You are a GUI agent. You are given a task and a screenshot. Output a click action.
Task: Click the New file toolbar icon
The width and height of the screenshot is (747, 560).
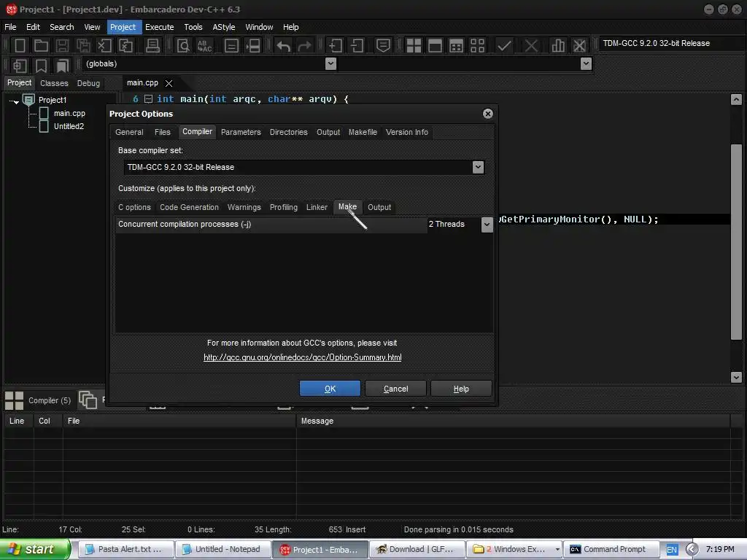click(x=20, y=46)
